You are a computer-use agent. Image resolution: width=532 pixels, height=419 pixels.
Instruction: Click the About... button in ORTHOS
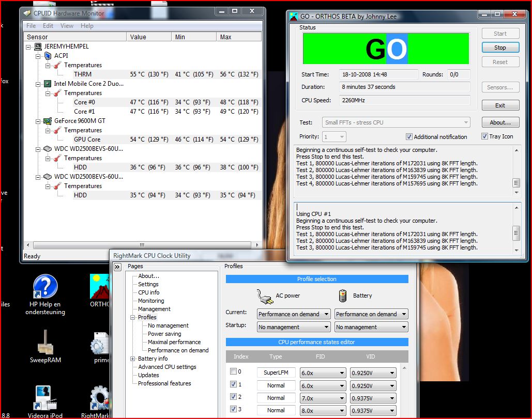500,122
